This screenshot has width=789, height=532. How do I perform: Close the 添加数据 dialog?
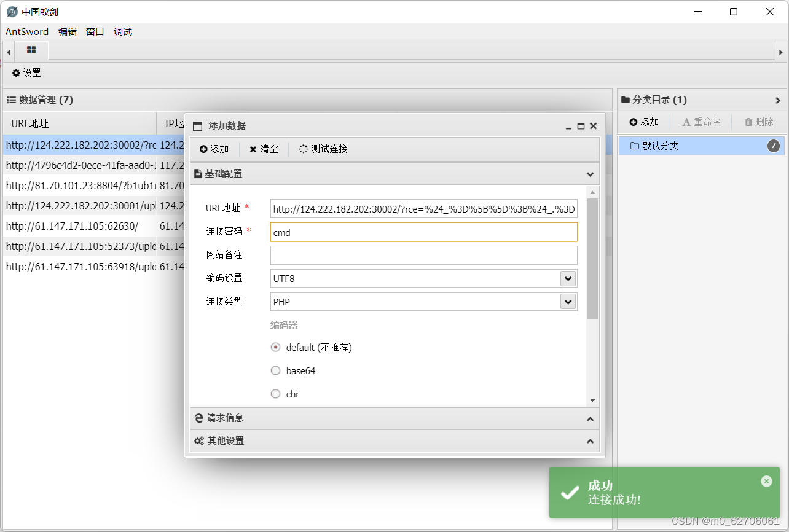click(x=593, y=126)
